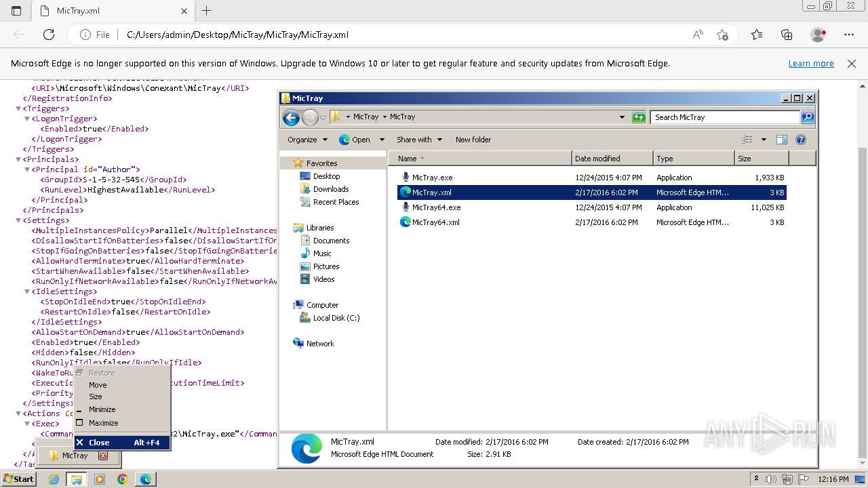Collapse the Principals XML node
The image size is (868, 488).
[18, 159]
